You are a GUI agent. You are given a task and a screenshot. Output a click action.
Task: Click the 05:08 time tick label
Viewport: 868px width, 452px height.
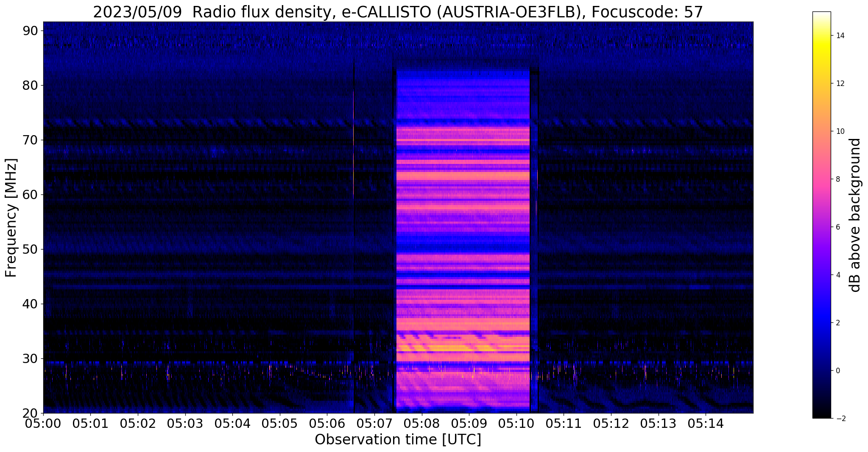point(422,424)
